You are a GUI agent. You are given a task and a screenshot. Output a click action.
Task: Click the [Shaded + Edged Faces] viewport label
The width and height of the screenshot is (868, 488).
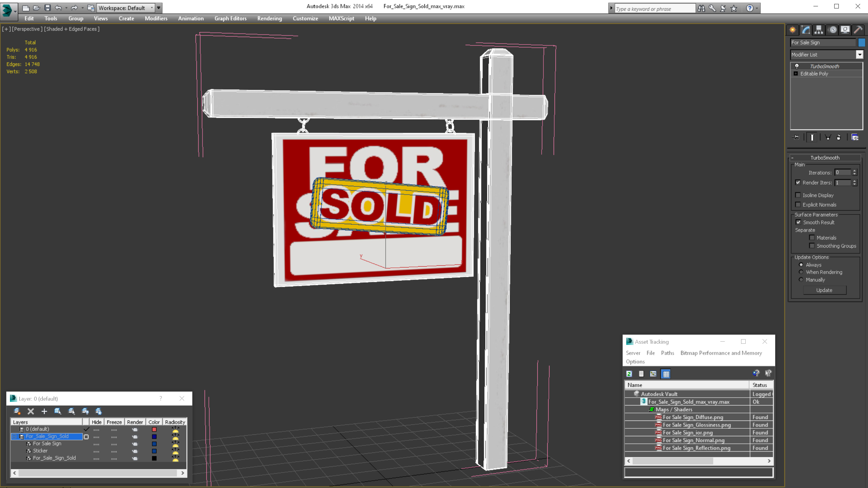click(72, 29)
